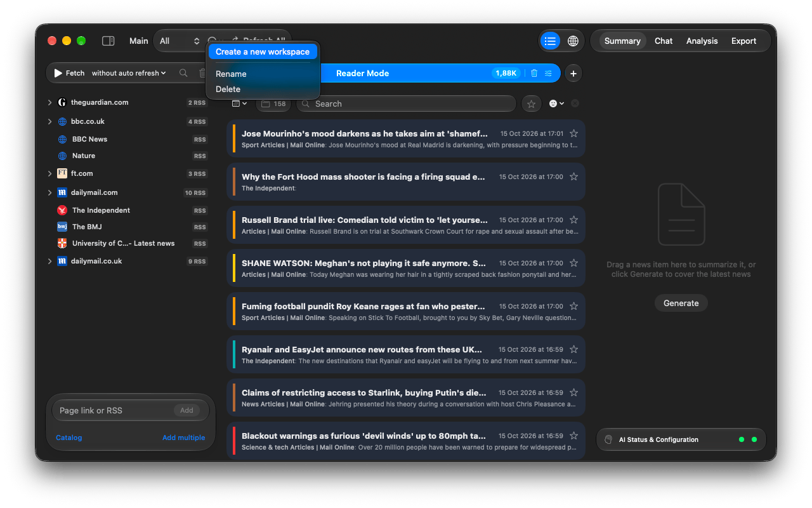This screenshot has width=812, height=508.
Task: Click the '10 RSS' badge for dailymail.com
Action: pos(195,193)
